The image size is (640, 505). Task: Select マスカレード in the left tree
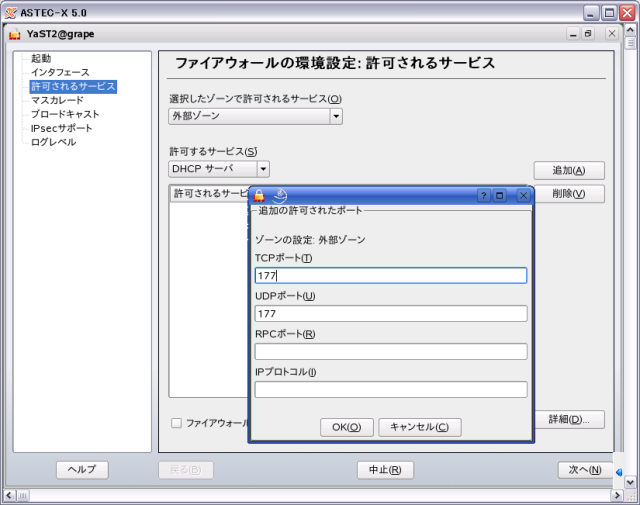pos(57,100)
